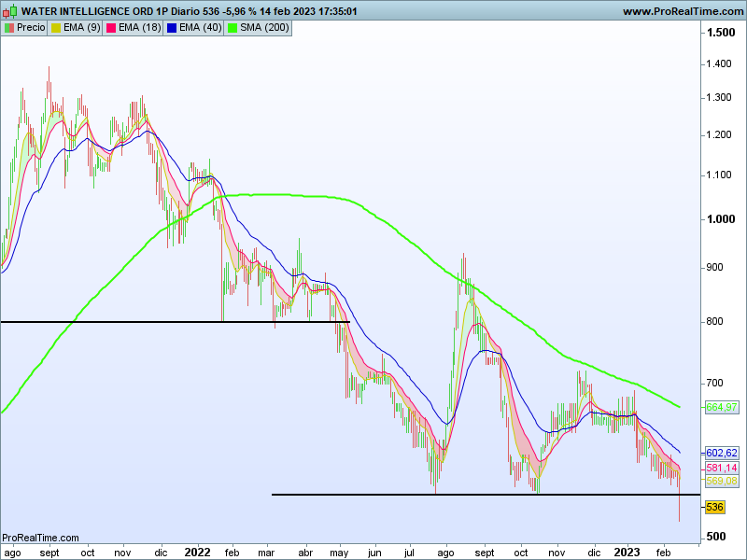Click the may label on time axis
Image resolution: width=747 pixels, height=560 pixels.
pyautogui.click(x=339, y=553)
